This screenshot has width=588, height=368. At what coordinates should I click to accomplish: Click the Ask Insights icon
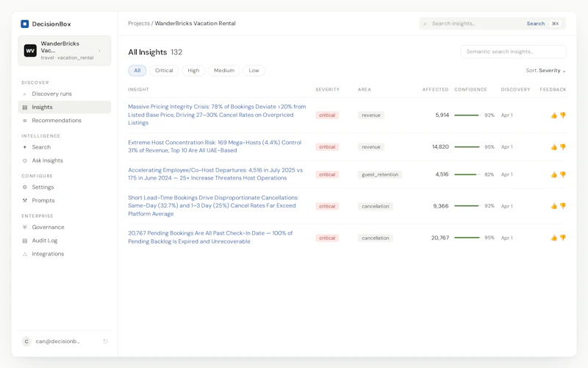coord(25,160)
